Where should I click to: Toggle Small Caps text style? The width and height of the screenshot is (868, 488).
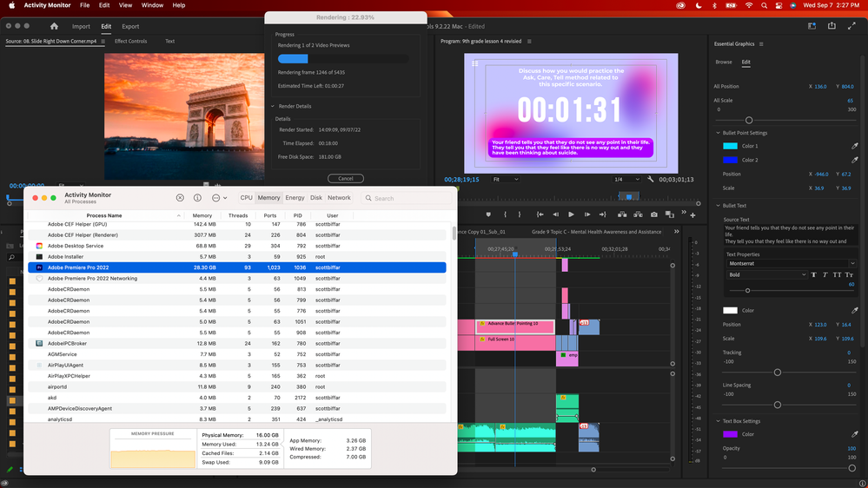849,274
